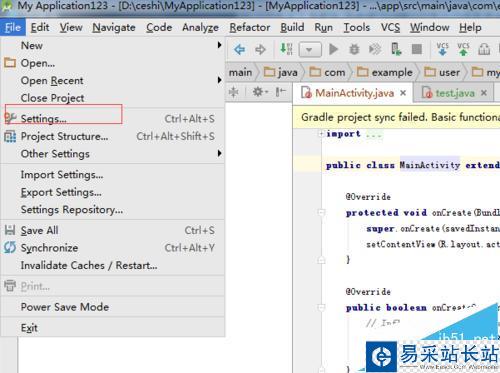500x373 pixels.
Task: Open the Help menu
Action: click(x=470, y=27)
